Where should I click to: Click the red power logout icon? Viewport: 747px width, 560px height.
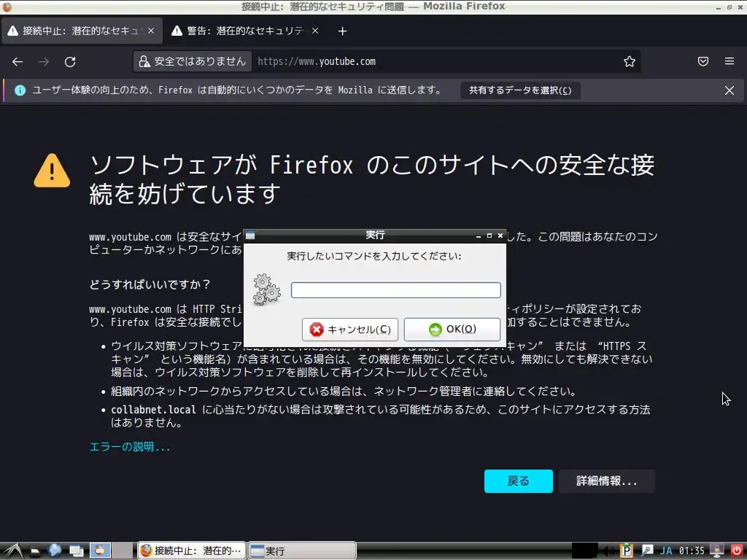737,551
